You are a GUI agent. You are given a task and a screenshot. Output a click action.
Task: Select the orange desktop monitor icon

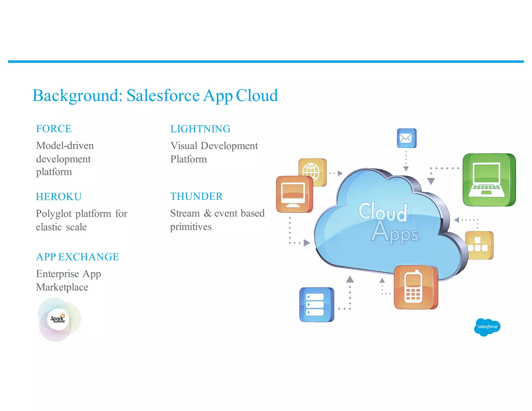294,194
